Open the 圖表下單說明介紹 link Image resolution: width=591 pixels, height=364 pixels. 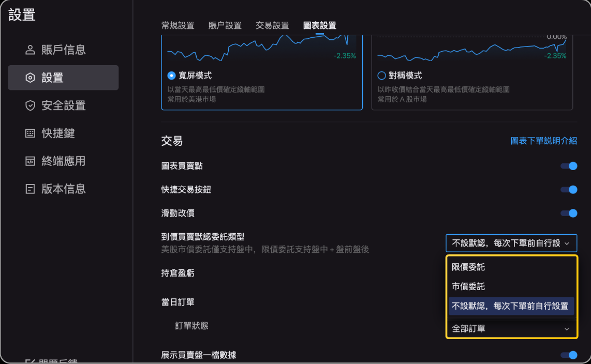pos(543,141)
